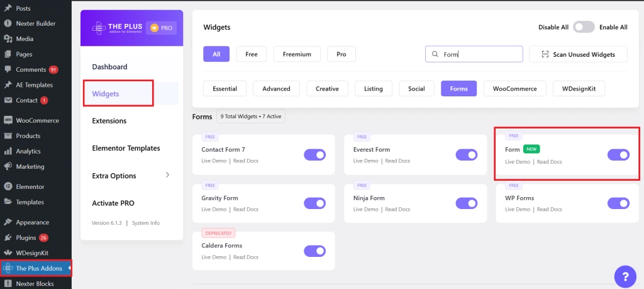Toggle the Disable All / Enable All switch
644x289 pixels.
coord(584,27)
